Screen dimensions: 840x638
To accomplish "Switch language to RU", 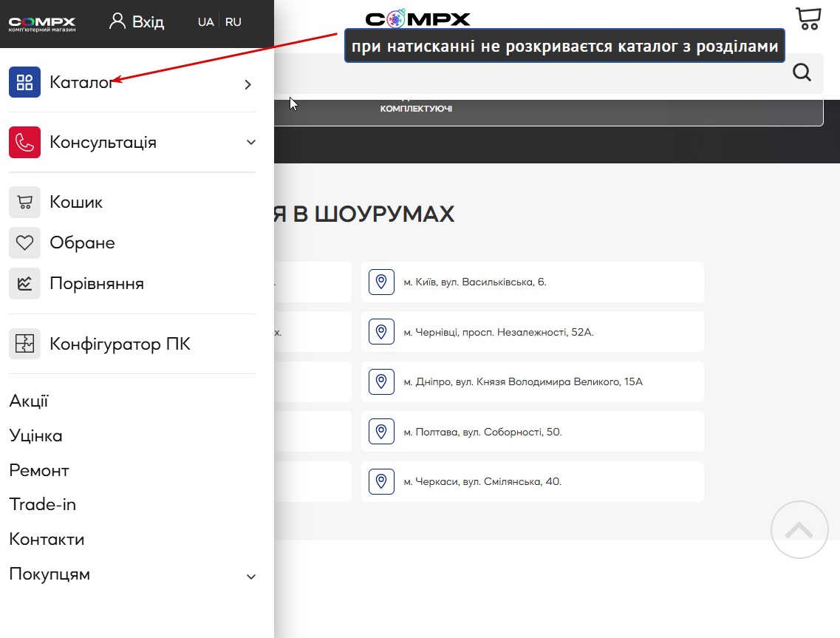I will 233,22.
